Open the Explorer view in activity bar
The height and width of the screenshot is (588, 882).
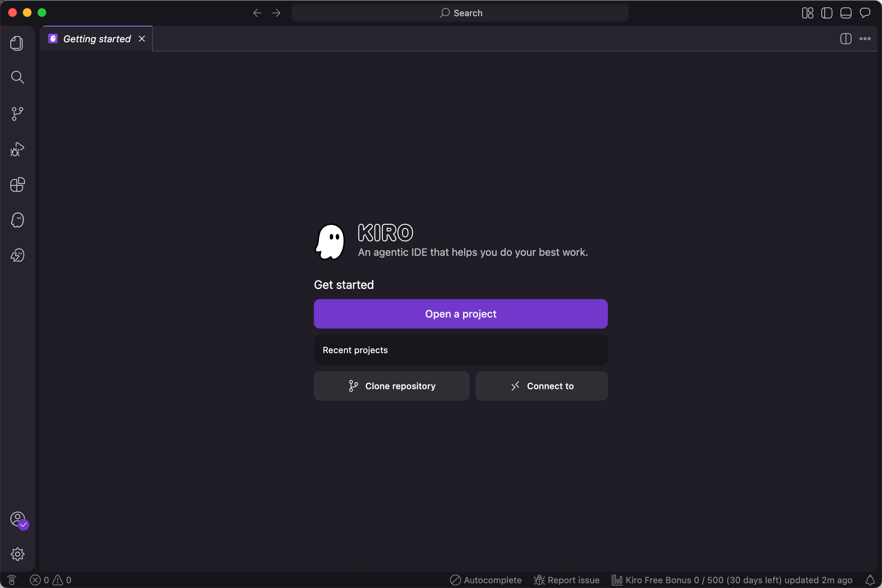click(17, 43)
